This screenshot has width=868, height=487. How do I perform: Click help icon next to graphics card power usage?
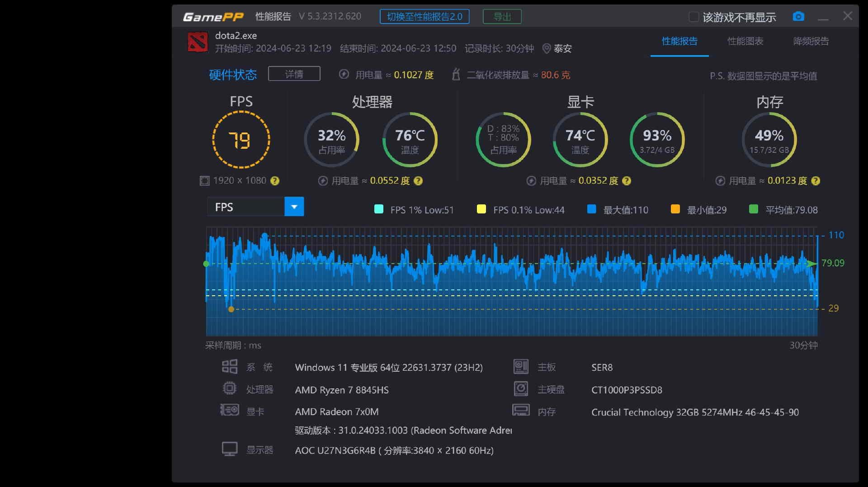pyautogui.click(x=627, y=181)
